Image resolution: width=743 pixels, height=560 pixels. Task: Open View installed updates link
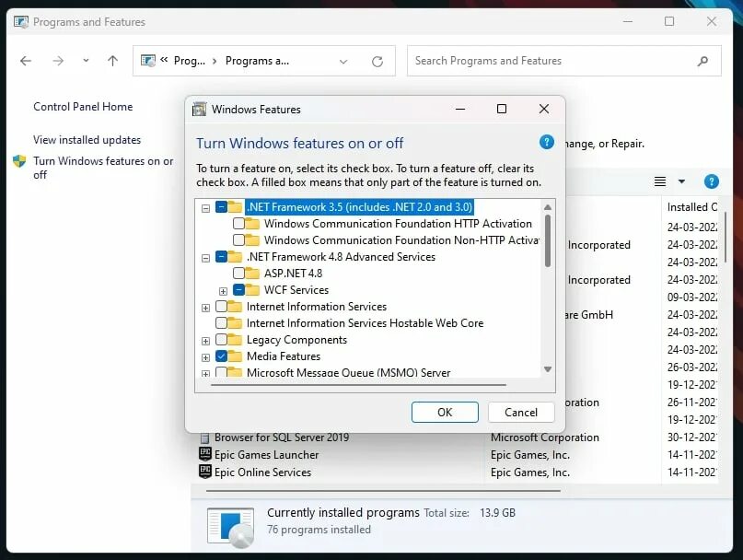(x=87, y=140)
